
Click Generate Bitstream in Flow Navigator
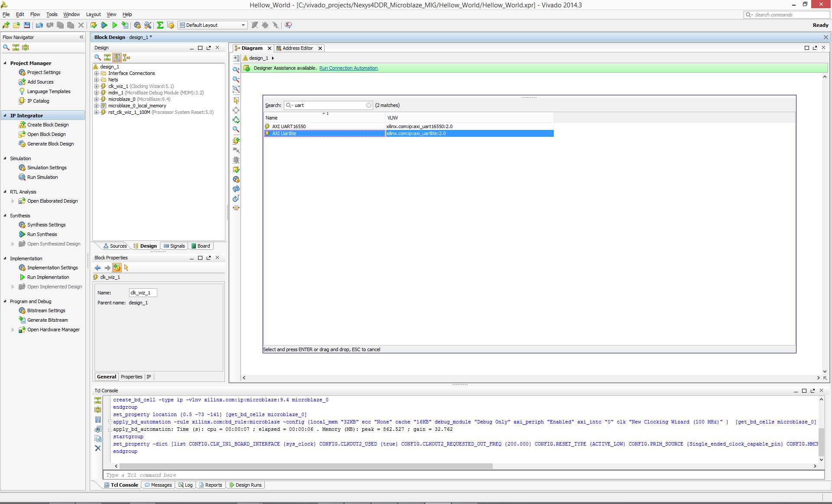click(x=47, y=320)
